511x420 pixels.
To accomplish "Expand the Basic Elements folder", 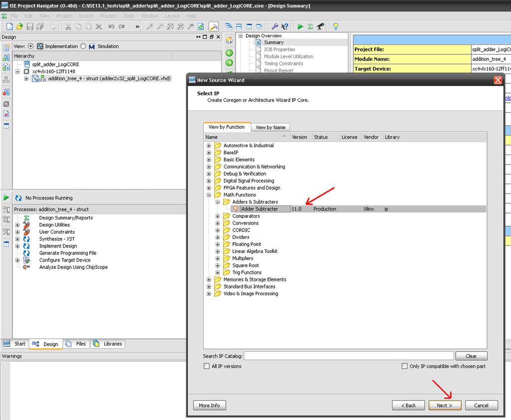I will pyautogui.click(x=209, y=160).
